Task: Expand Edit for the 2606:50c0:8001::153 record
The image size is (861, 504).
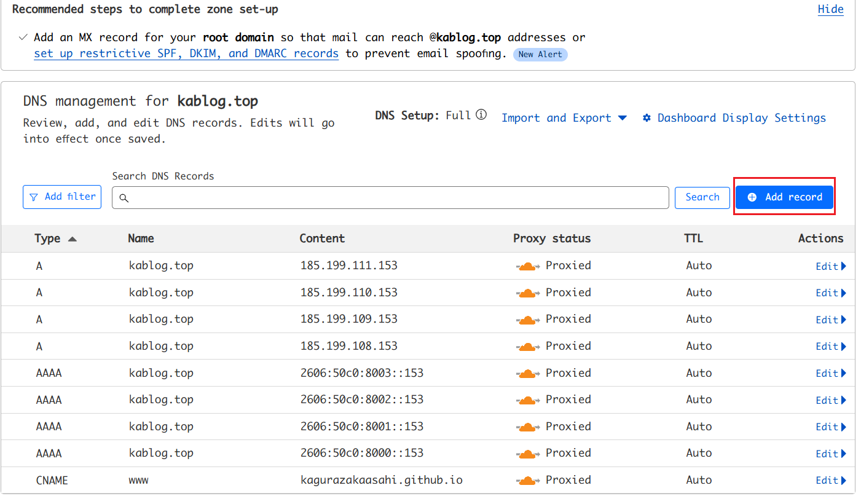Action: point(830,427)
